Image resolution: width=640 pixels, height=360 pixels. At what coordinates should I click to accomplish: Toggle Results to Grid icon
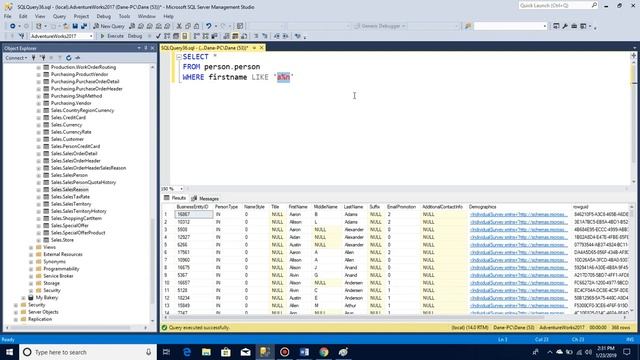tap(235, 36)
